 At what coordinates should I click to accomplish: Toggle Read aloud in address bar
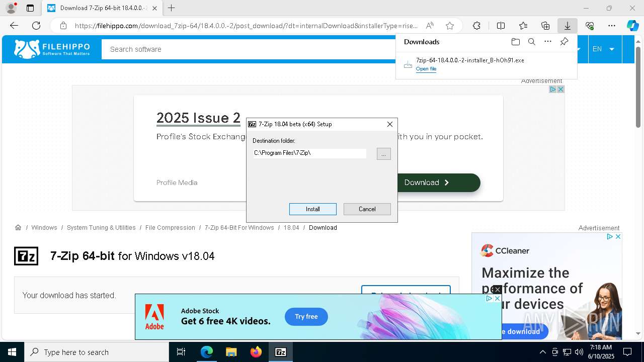coord(430,26)
